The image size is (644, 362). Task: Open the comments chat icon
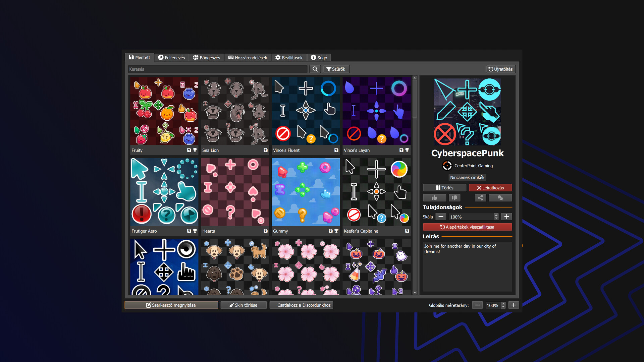tap(500, 198)
